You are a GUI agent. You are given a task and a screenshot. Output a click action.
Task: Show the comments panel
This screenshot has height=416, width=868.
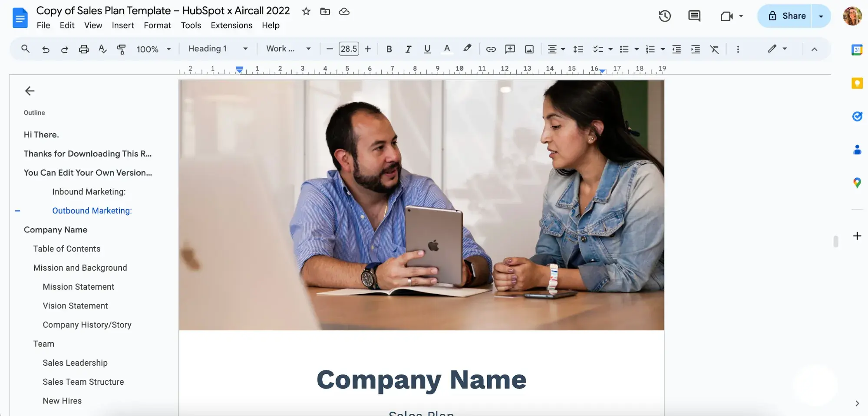694,16
